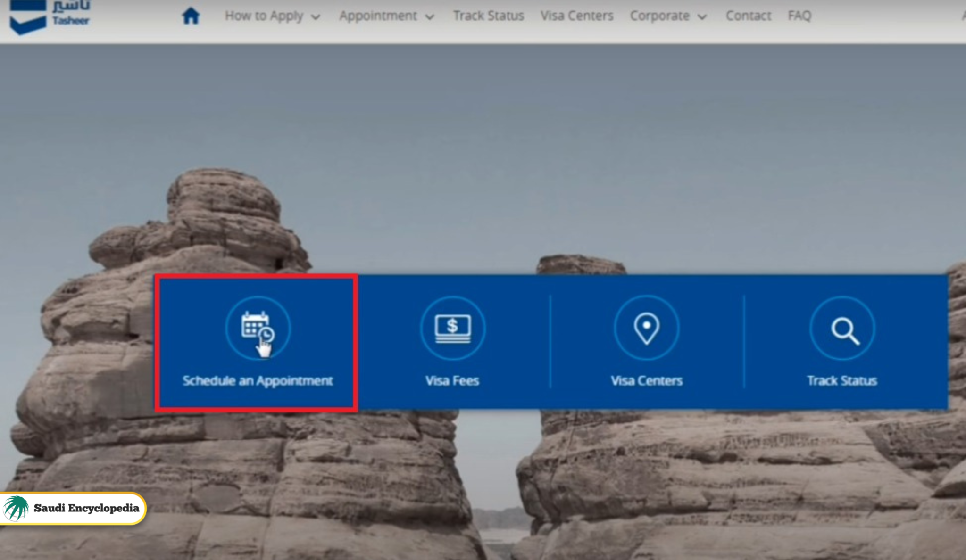Click the home icon in navbar
Viewport: 966px width, 560px height.
coord(191,16)
